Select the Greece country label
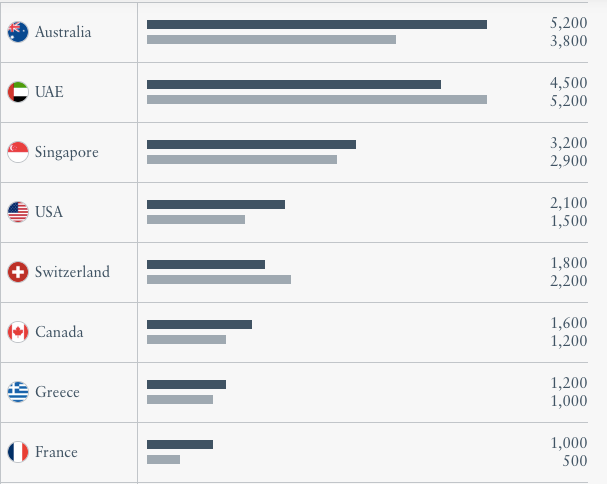This screenshot has height=484, width=607. pyautogui.click(x=57, y=392)
